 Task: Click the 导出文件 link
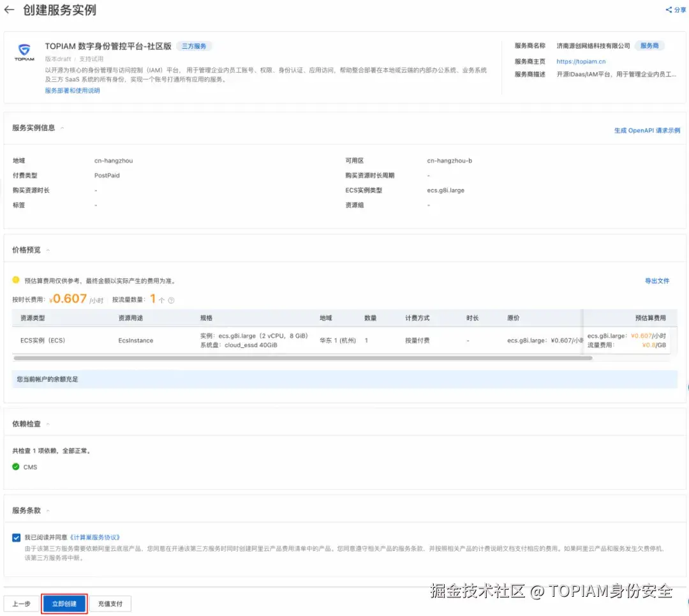(x=656, y=281)
